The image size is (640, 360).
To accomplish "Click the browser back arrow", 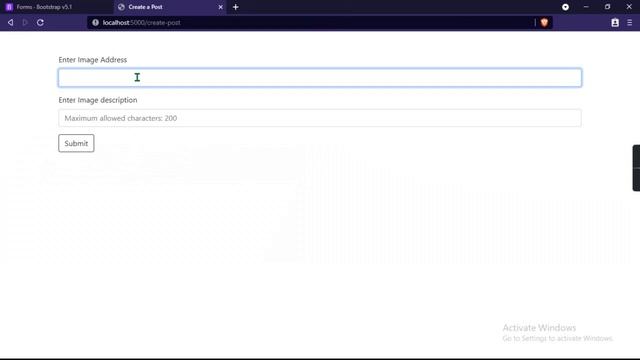I will tap(11, 22).
